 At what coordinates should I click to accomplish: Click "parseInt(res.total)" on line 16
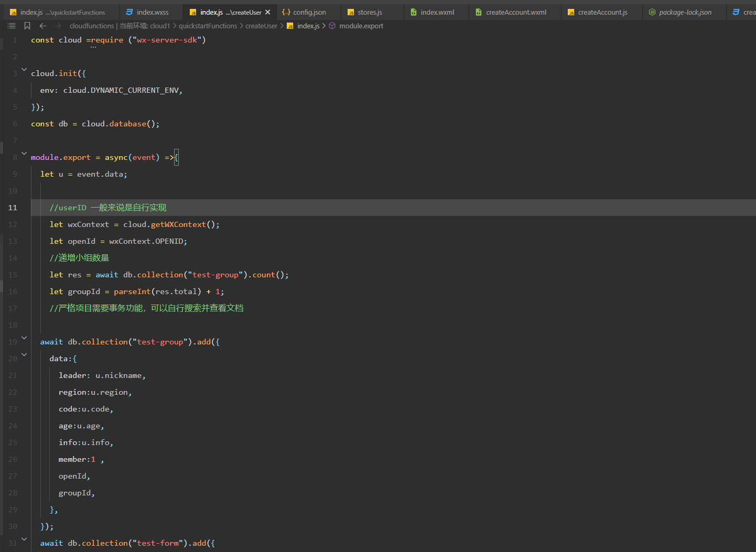tap(158, 291)
